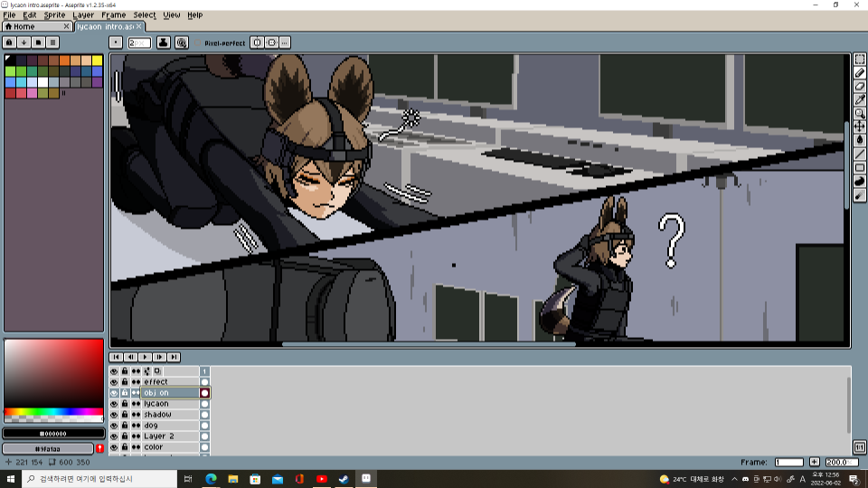Switch to the Home tab
The height and width of the screenshot is (488, 868).
click(x=32, y=26)
